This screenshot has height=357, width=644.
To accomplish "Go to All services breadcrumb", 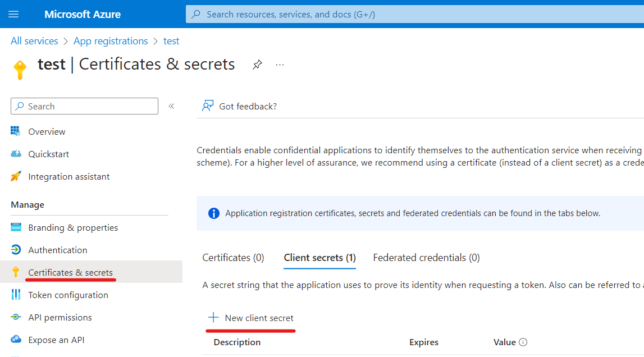I will coord(34,41).
